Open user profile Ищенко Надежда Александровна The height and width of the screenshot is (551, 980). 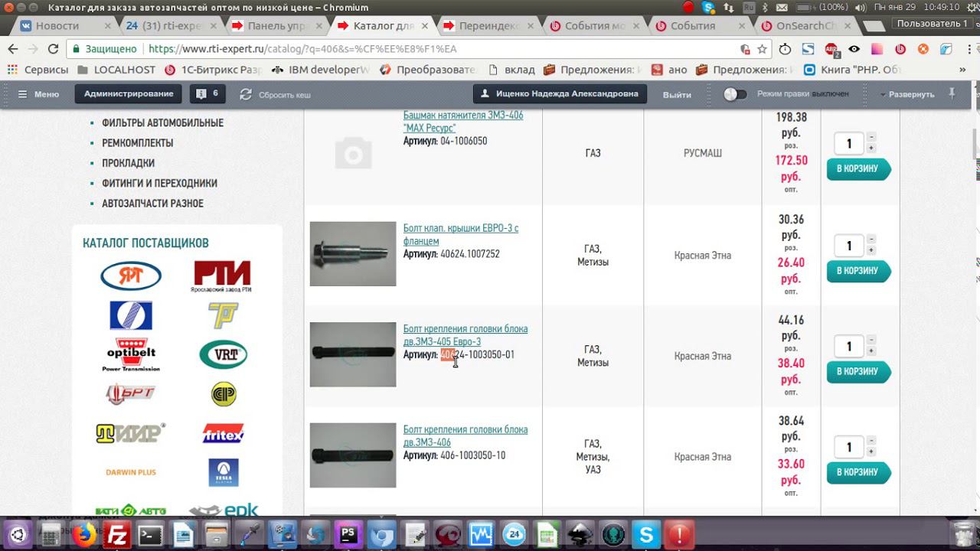pyautogui.click(x=560, y=94)
